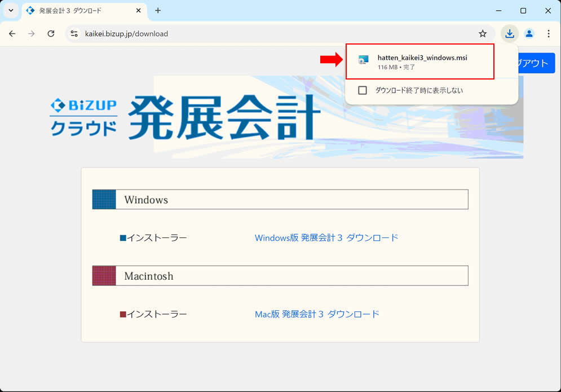
Task: Click the BiZUP クラウド logo
Action: click(83, 117)
